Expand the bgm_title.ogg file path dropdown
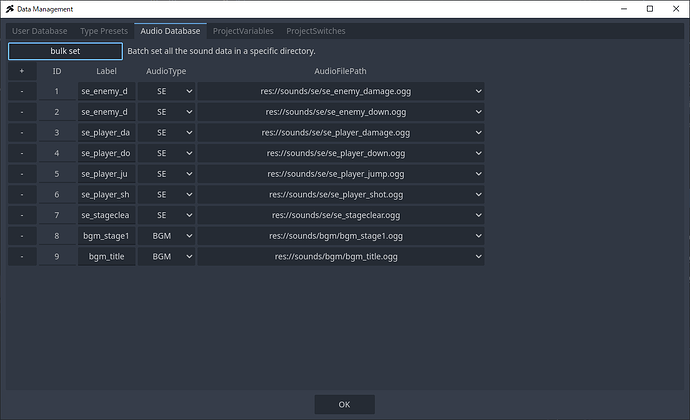Screen dimensions: 690x420 coord(340,257)
